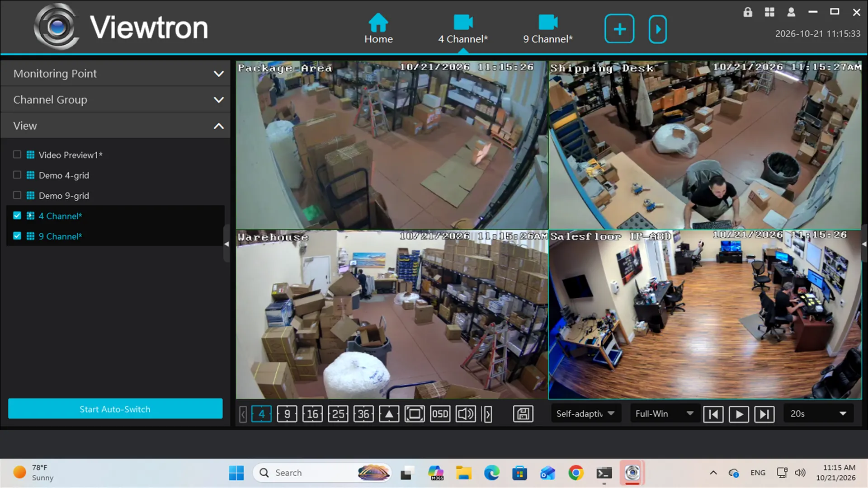The width and height of the screenshot is (868, 488).
Task: Open Windows Start menu
Action: tap(236, 473)
